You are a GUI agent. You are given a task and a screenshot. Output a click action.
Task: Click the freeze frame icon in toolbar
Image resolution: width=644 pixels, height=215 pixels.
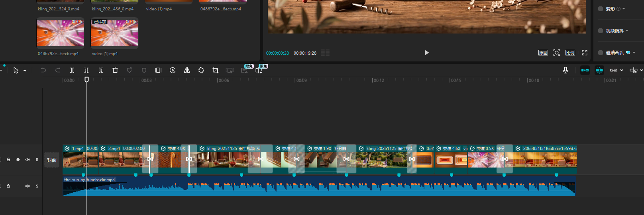[158, 70]
